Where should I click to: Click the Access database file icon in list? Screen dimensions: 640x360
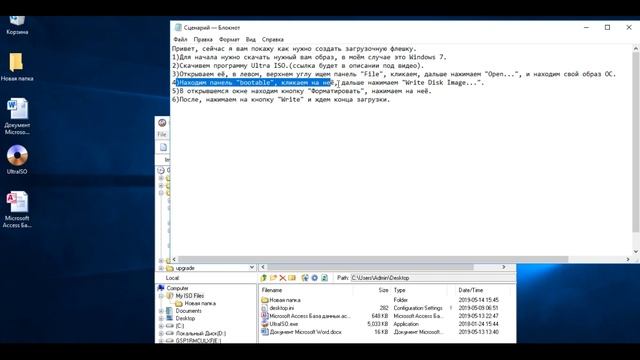point(264,316)
